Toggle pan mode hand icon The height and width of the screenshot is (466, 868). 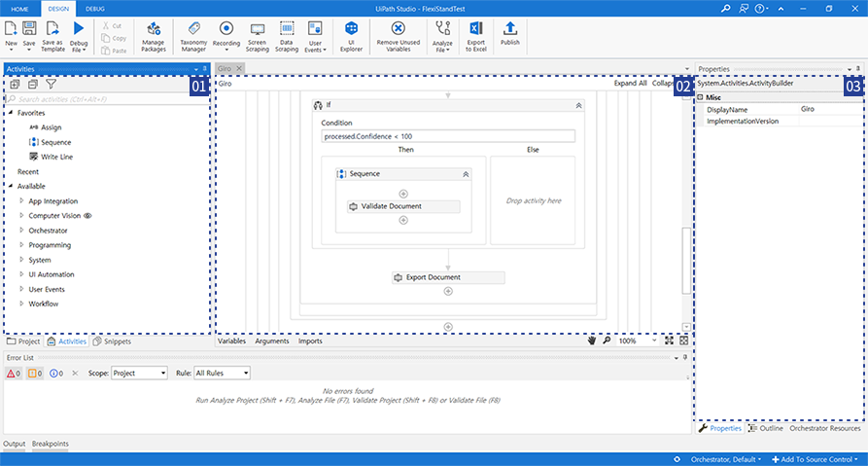[592, 341]
